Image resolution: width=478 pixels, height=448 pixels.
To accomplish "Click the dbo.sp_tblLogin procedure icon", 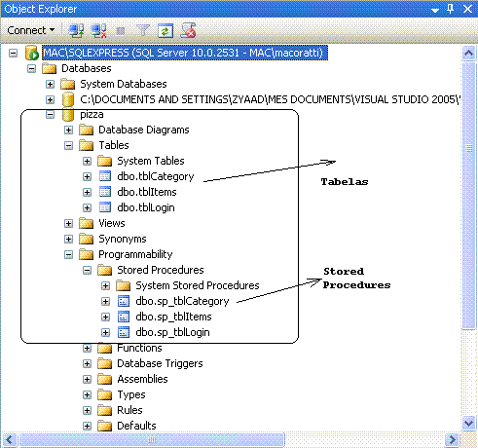I will (124, 332).
